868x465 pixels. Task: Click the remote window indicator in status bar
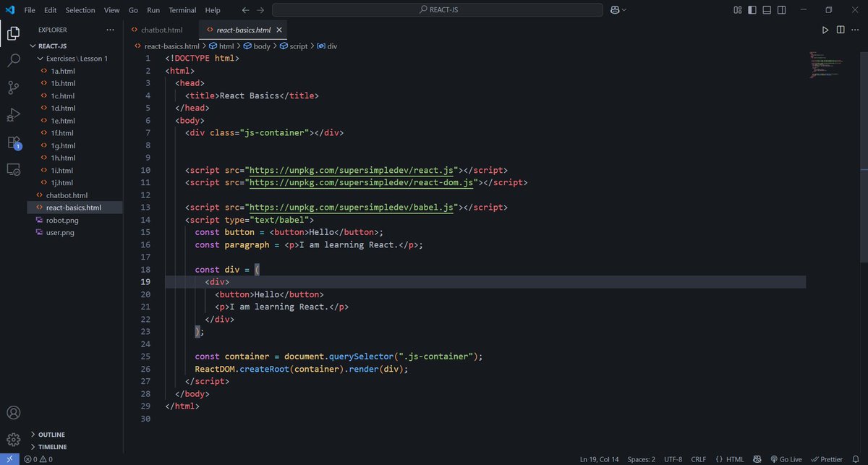point(9,459)
